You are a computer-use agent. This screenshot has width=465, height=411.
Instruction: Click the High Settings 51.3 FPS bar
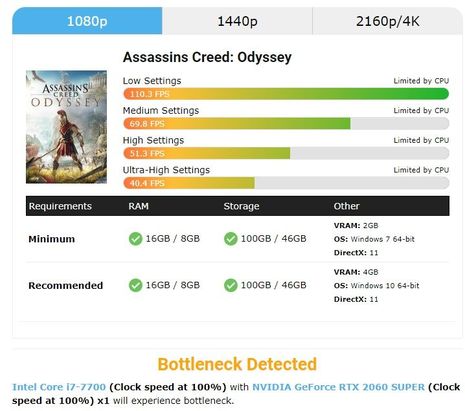286,153
